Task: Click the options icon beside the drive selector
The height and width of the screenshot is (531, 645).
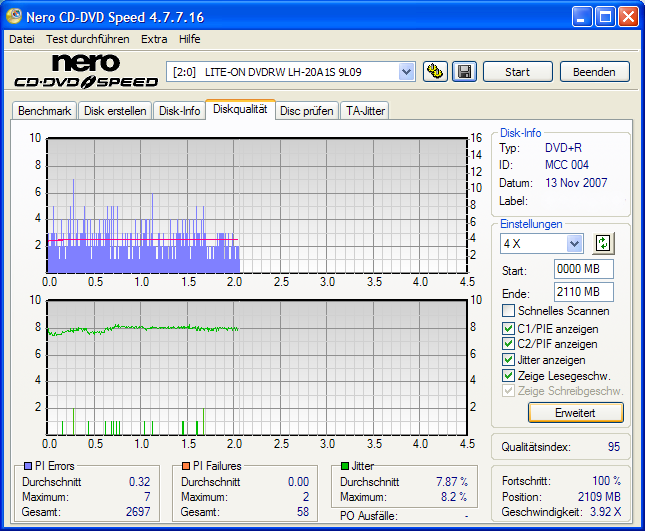Action: click(x=434, y=71)
